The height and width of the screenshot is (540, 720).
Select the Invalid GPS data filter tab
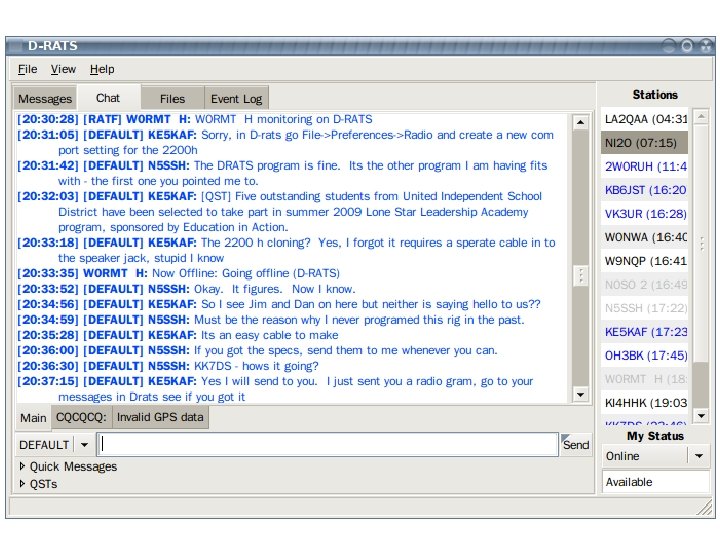pos(160,417)
